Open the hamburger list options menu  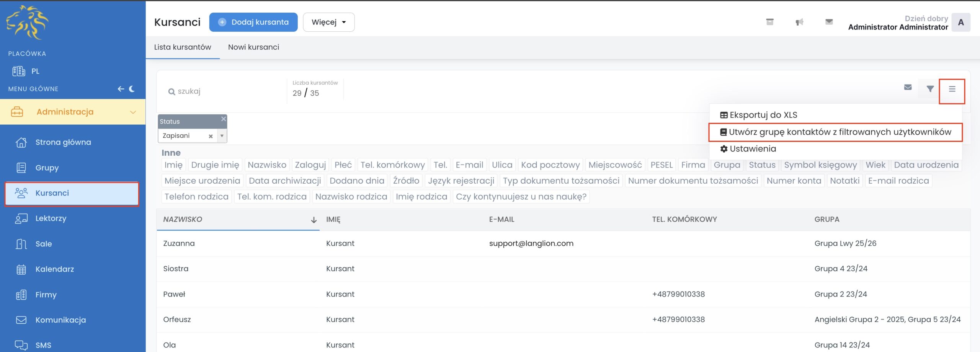[952, 89]
